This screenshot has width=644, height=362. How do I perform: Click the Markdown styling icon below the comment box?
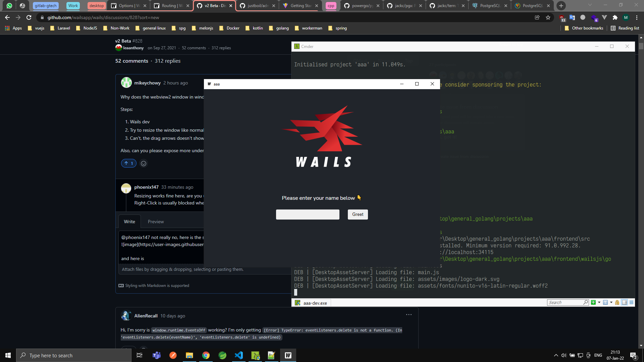(x=121, y=286)
